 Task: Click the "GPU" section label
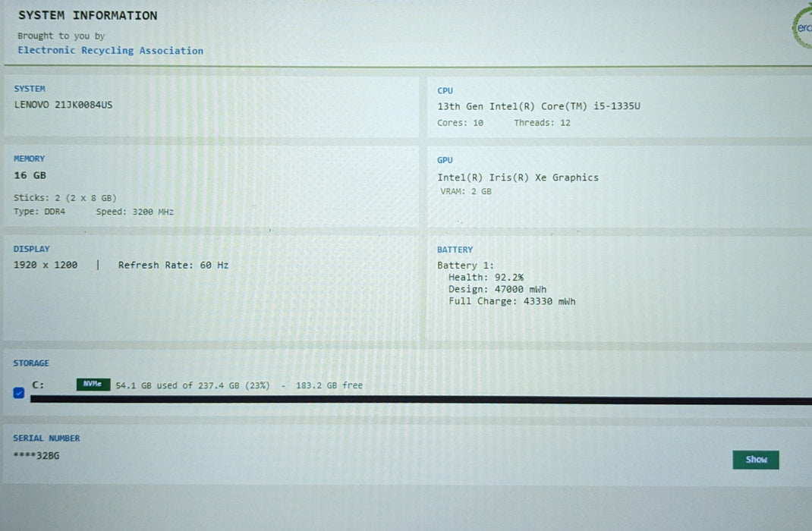click(x=445, y=161)
